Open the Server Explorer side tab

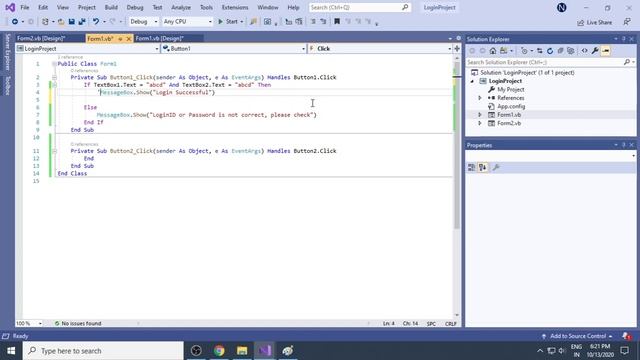7,52
